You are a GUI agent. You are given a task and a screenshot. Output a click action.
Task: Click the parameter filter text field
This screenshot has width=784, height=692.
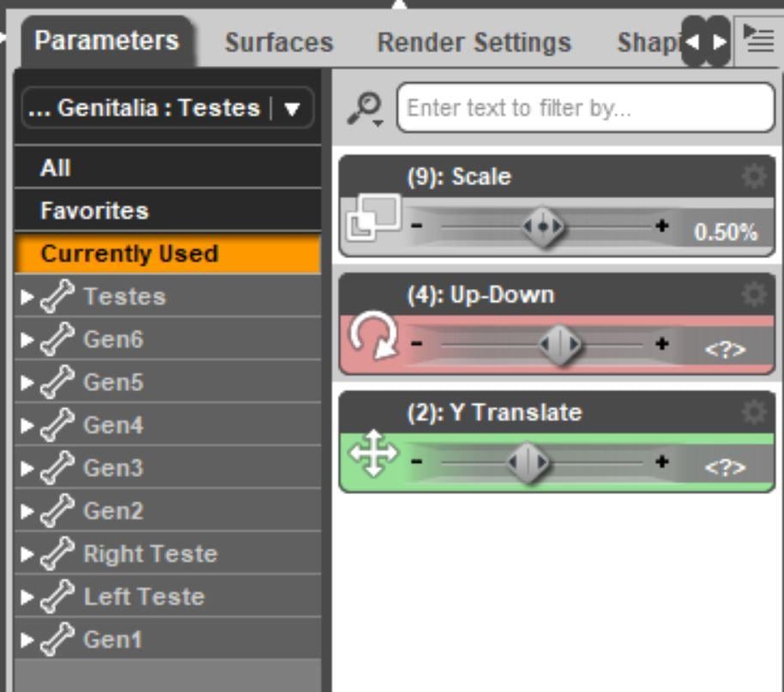pyautogui.click(x=585, y=108)
